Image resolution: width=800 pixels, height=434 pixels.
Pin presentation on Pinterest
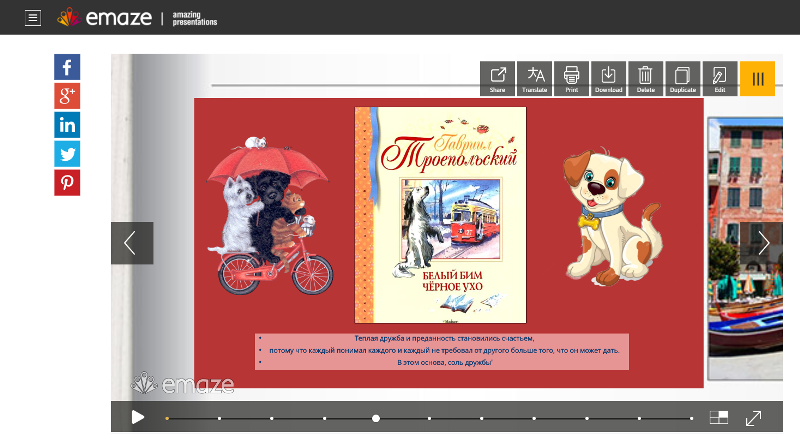click(x=67, y=183)
